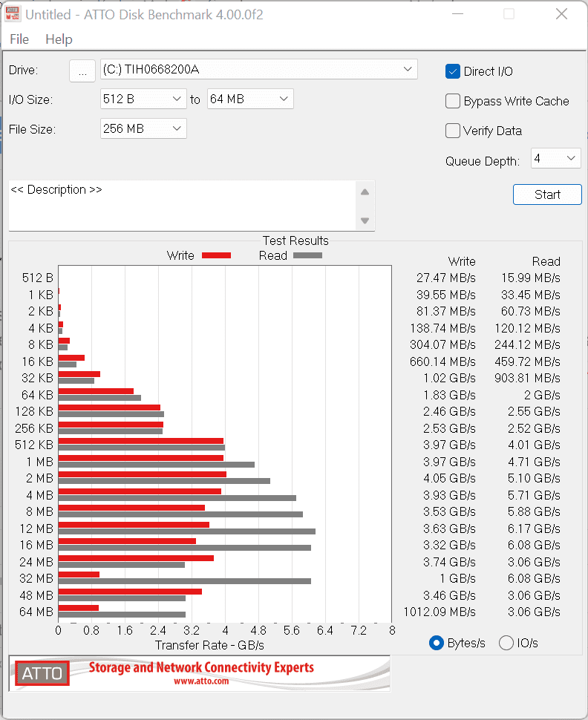Click the ATTO logo in the banner
The image size is (588, 720).
click(42, 673)
